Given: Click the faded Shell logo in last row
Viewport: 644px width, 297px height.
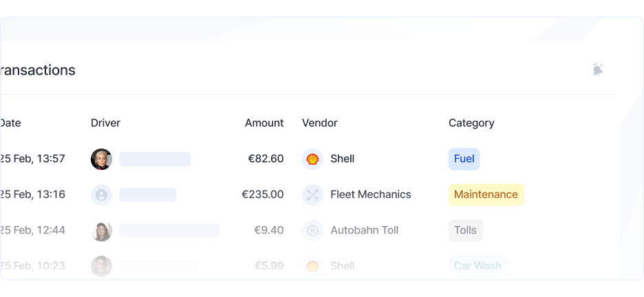Looking at the screenshot, I should (312, 266).
